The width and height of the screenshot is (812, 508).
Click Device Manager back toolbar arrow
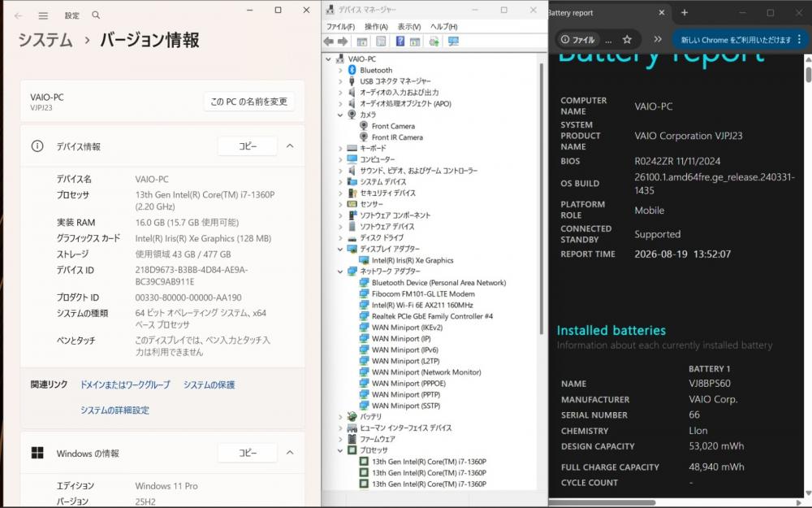coord(329,41)
